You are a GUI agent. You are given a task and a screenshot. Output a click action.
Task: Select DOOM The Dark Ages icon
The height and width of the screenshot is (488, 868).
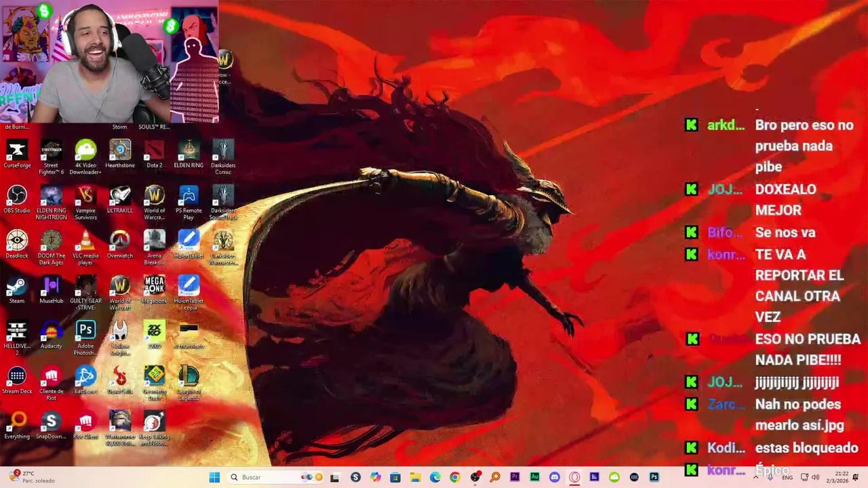52,248
